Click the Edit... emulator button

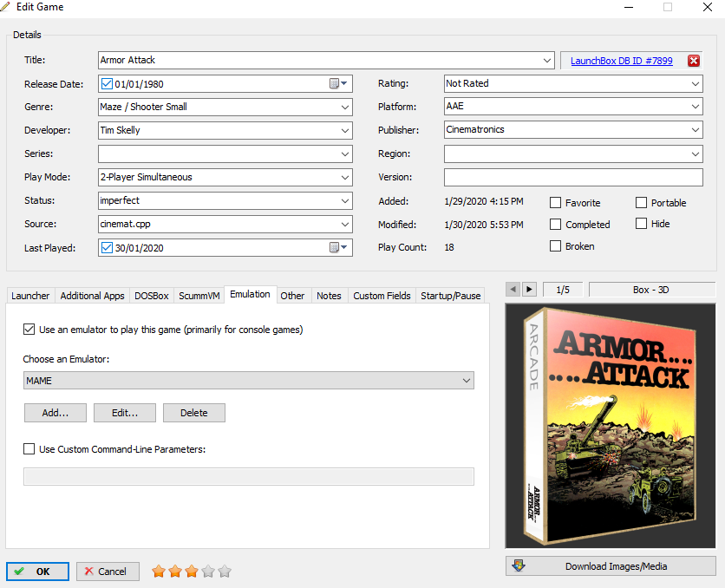[124, 413]
